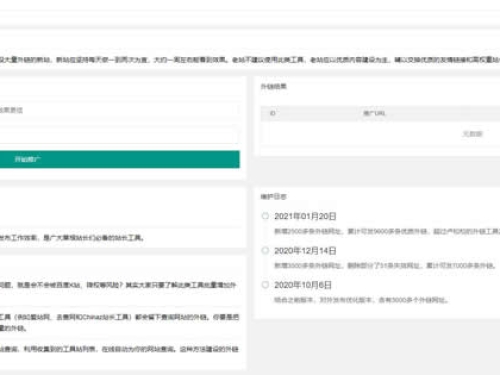Focus the upper input field in the form
Image resolution: width=500 pixels, height=375 pixels.
[119, 110]
